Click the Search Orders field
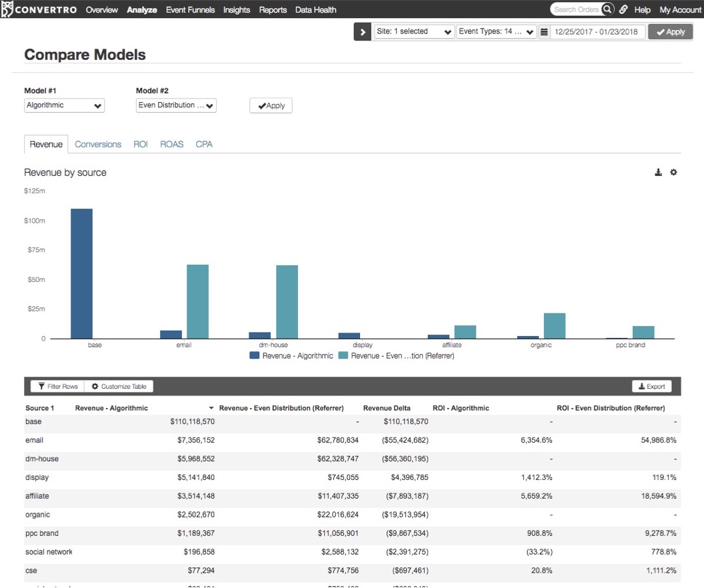Viewport: 704px width, 588px height. [x=577, y=9]
